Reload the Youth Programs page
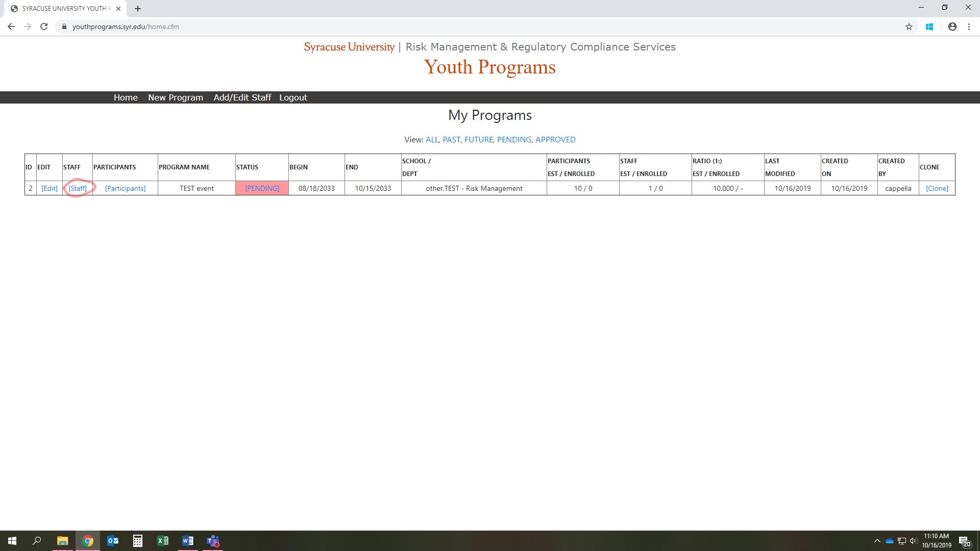The image size is (980, 551). click(x=44, y=27)
